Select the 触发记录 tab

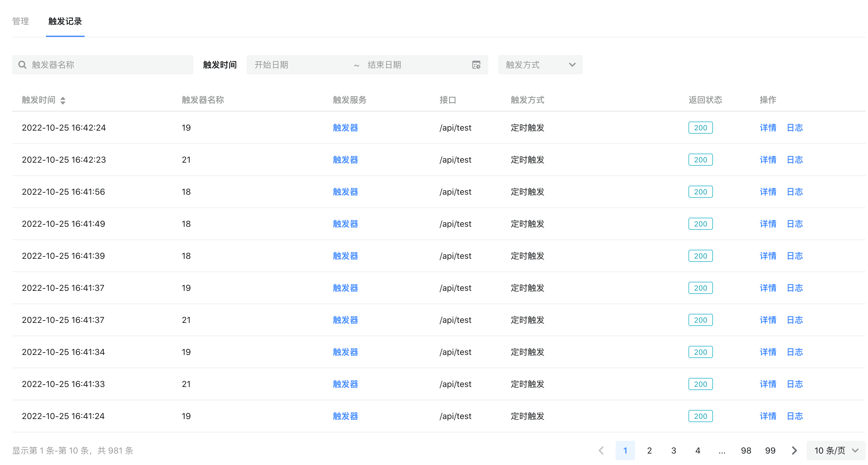point(65,21)
